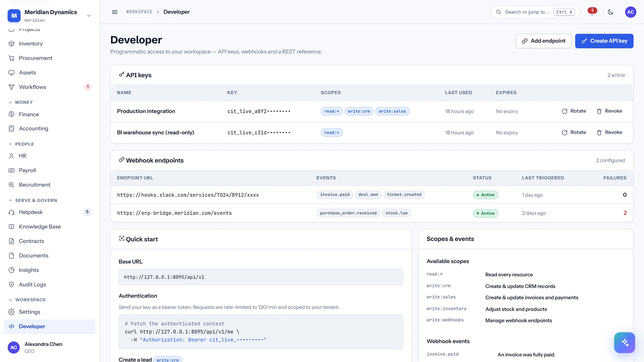Click the ticket.created event tag
Screen dimensions: 644x362
point(404,195)
